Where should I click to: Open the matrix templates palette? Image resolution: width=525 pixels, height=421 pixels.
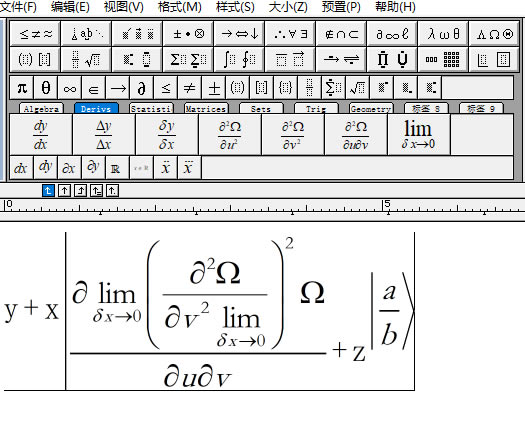443,60
